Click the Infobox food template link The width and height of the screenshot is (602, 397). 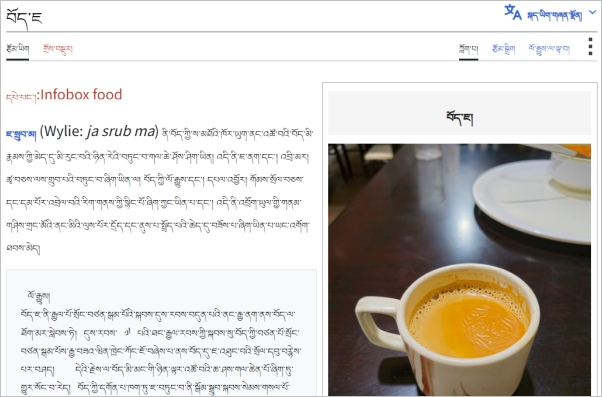click(x=64, y=95)
